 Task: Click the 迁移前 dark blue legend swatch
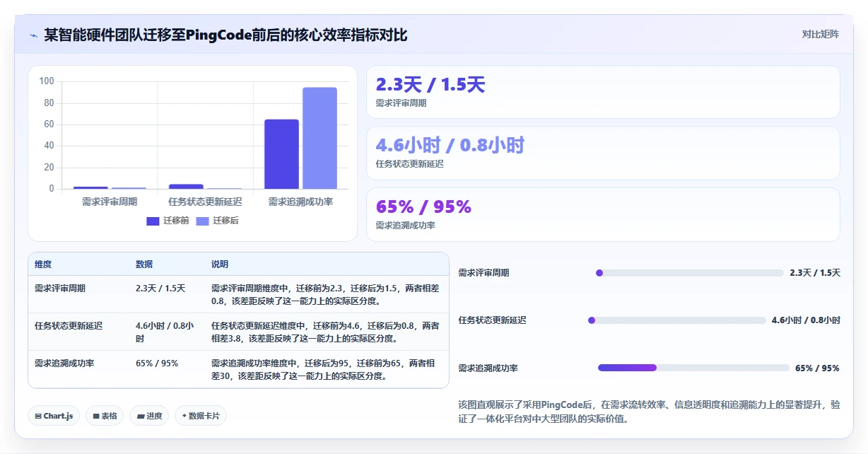click(153, 221)
